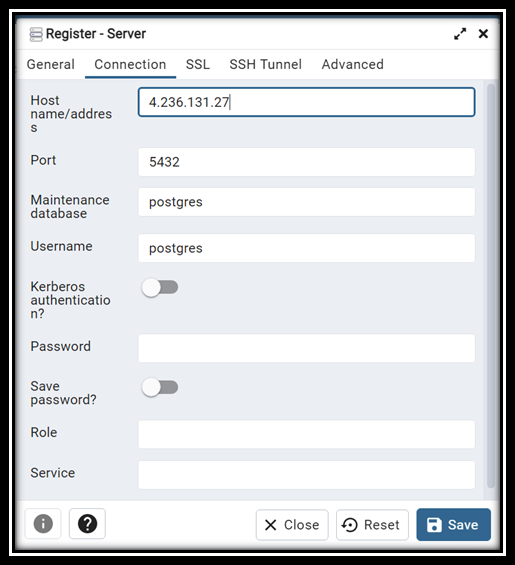Switch to the General tab
The width and height of the screenshot is (515, 565).
(x=50, y=64)
